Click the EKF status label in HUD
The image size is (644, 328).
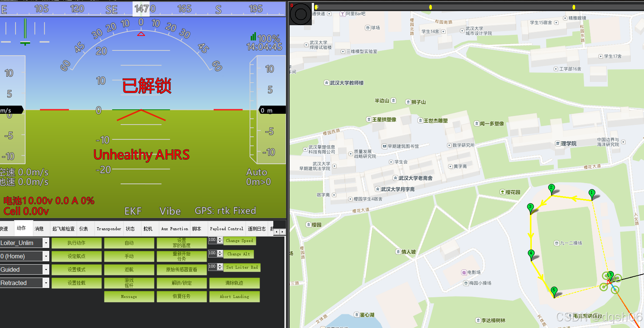133,211
